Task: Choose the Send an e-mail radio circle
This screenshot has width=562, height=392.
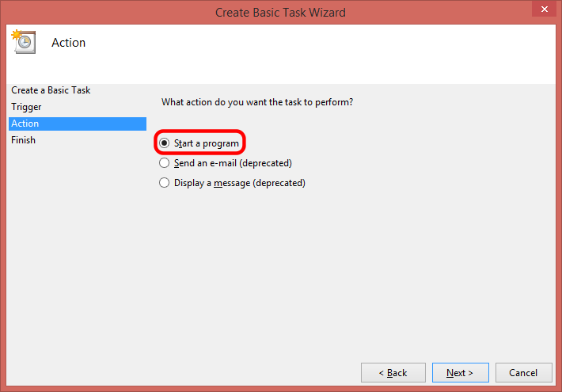Action: (x=164, y=163)
